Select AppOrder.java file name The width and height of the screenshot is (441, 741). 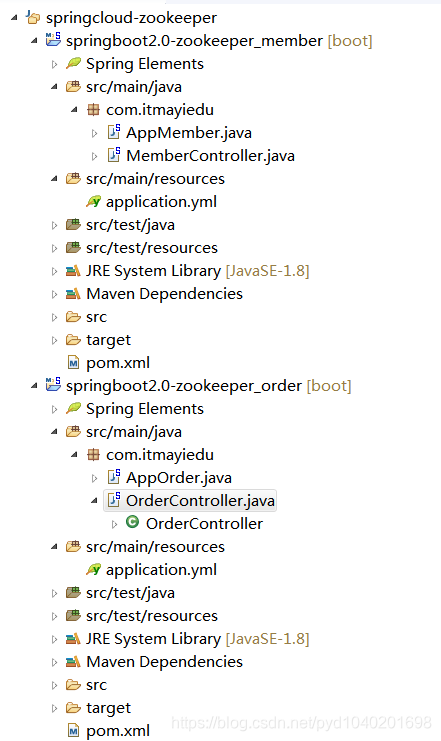(179, 478)
